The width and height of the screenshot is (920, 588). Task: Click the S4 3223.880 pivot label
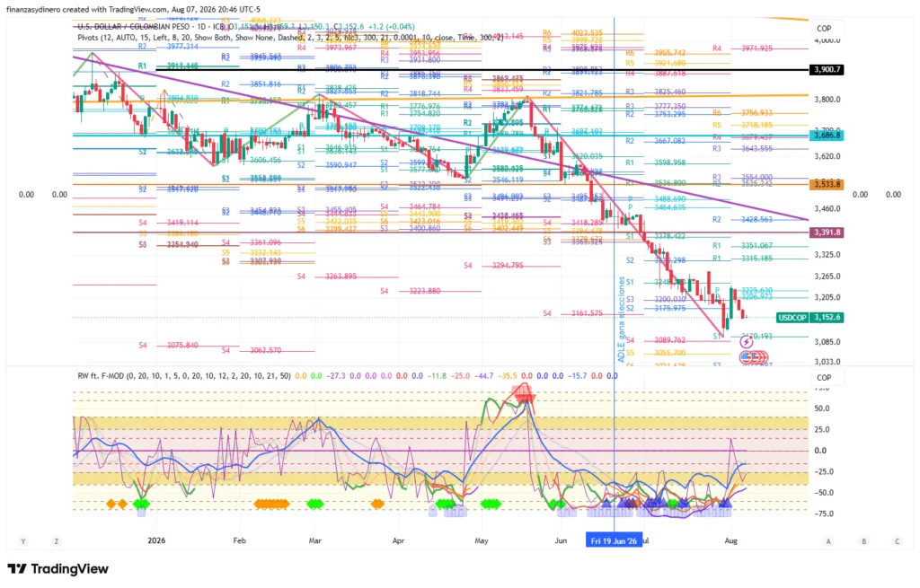[410, 291]
